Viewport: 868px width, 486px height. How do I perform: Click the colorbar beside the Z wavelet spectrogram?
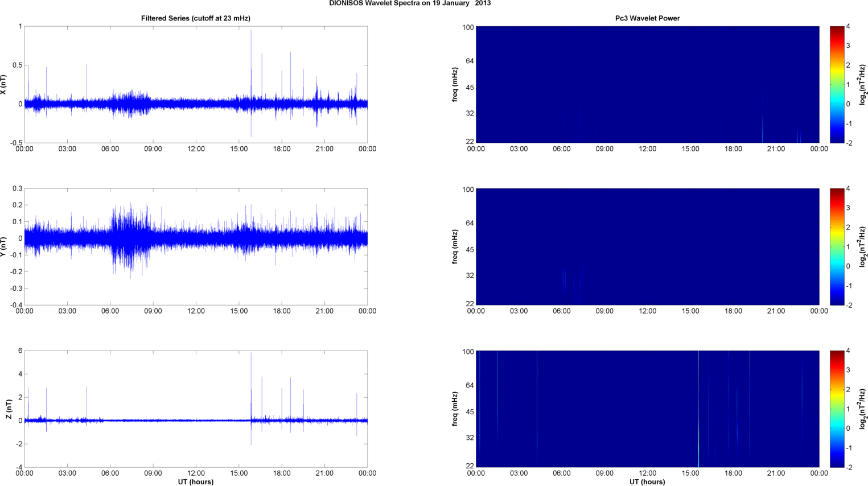(x=837, y=409)
